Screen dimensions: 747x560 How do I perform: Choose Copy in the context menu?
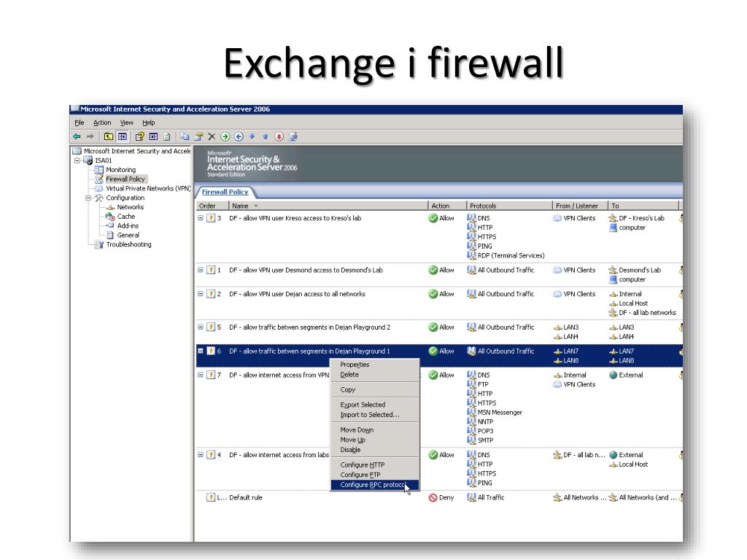374,389
